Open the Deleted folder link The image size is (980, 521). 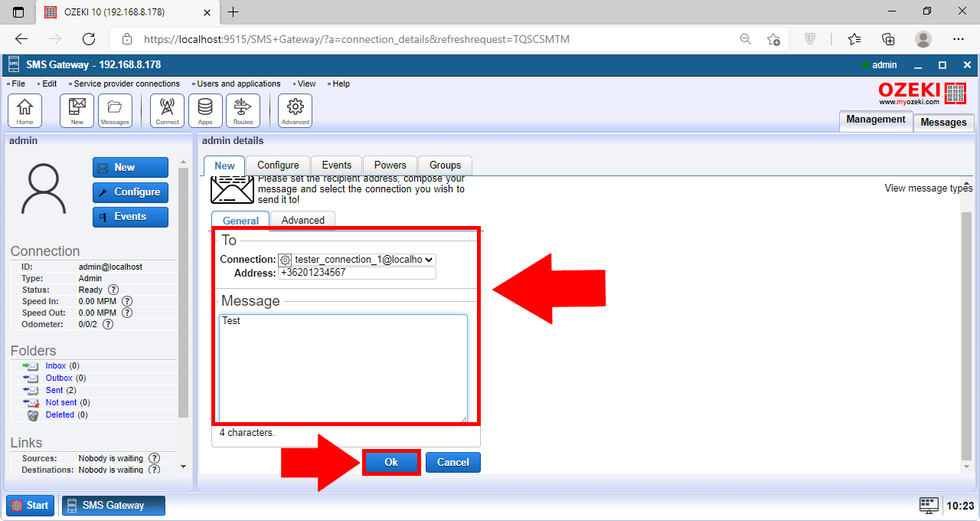click(60, 415)
